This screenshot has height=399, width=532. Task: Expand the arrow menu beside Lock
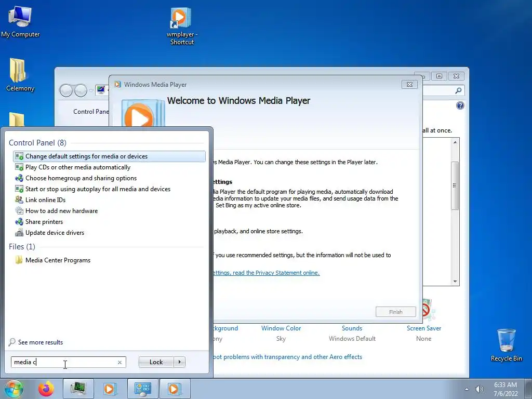click(x=179, y=362)
